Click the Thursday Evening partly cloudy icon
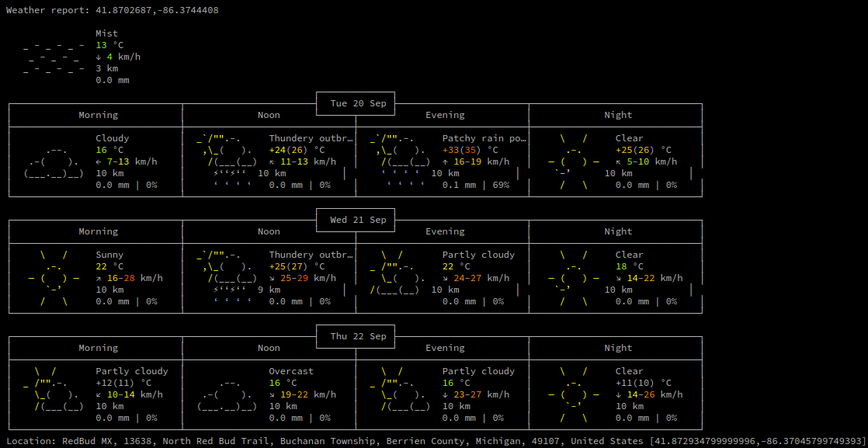This screenshot has width=868, height=448. pos(401,389)
